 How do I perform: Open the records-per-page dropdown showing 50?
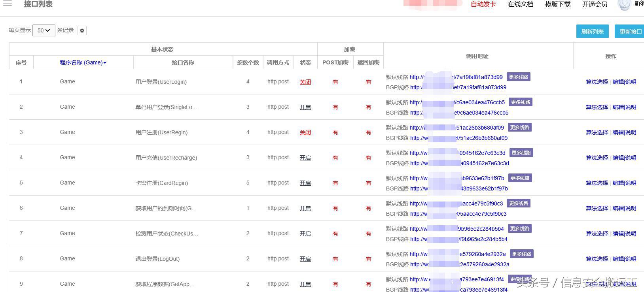(44, 30)
